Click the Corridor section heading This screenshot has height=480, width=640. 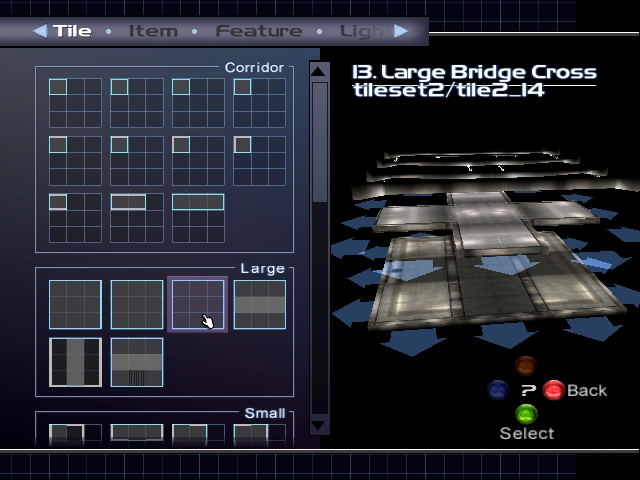click(x=254, y=67)
